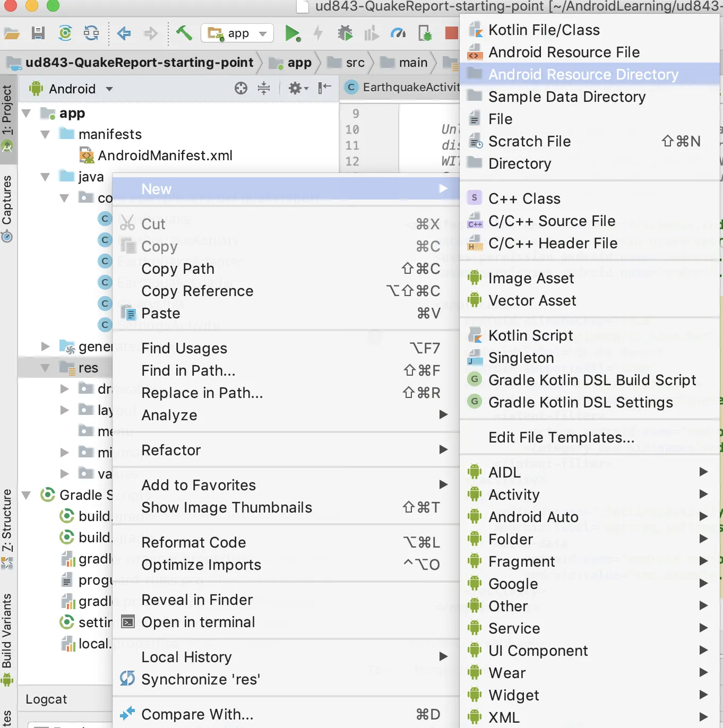Click the src breadcrumb
Screen dimensions: 723x728
pos(346,63)
